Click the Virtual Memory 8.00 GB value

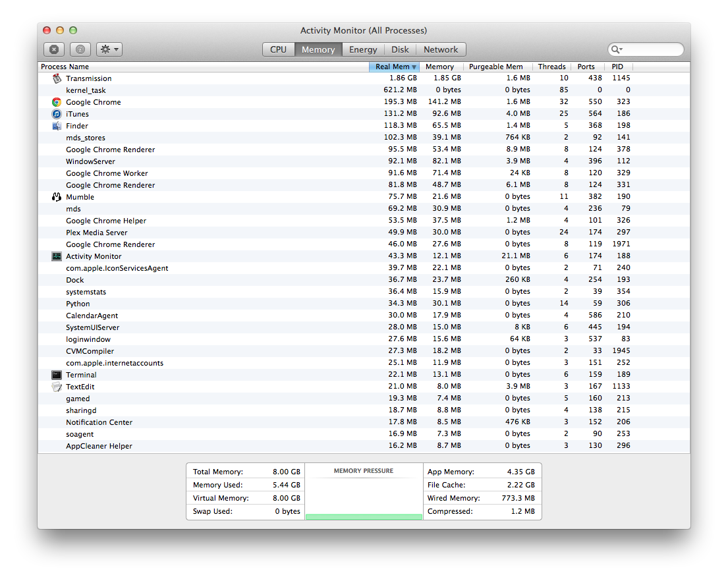(x=287, y=498)
